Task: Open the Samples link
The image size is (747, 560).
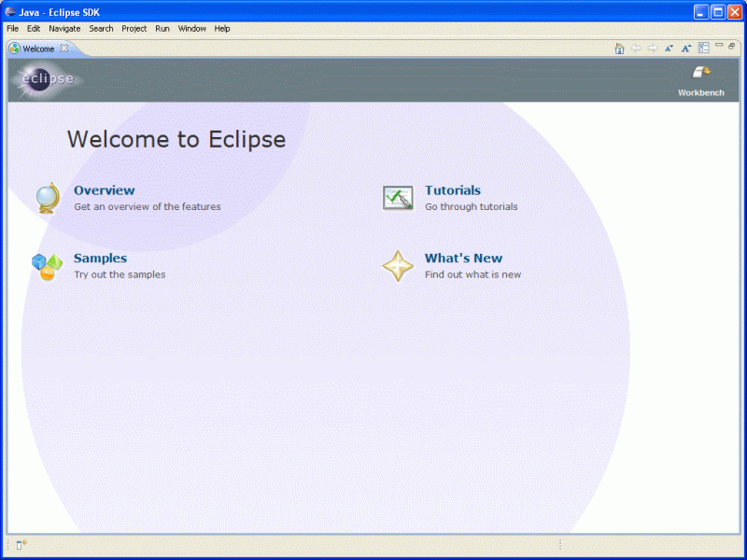Action: pos(100,259)
